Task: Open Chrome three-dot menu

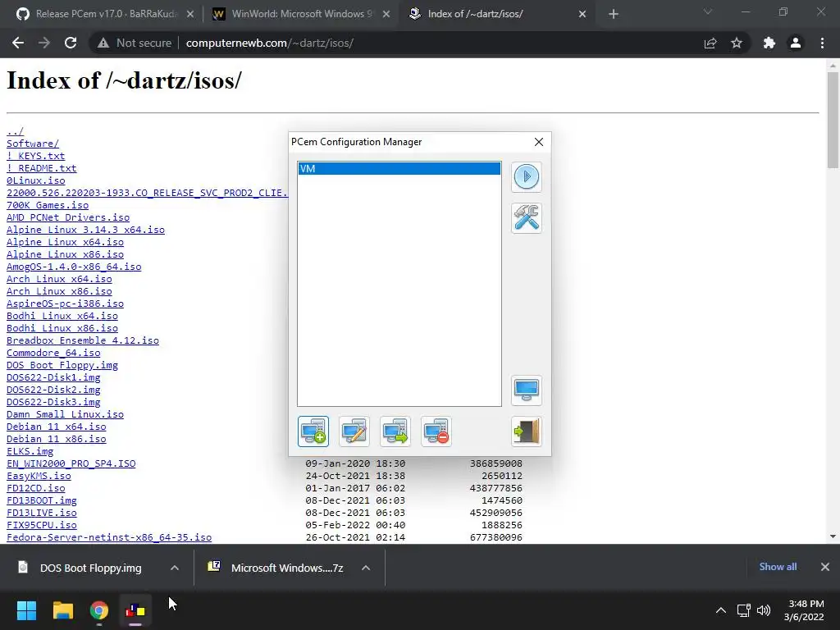Action: (x=822, y=43)
